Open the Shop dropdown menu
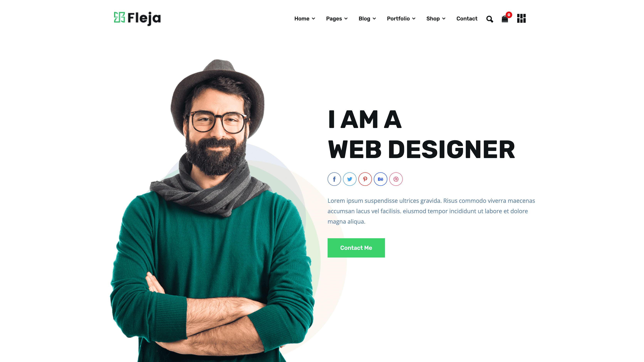Viewport: 644px width, 362px height. (x=436, y=19)
